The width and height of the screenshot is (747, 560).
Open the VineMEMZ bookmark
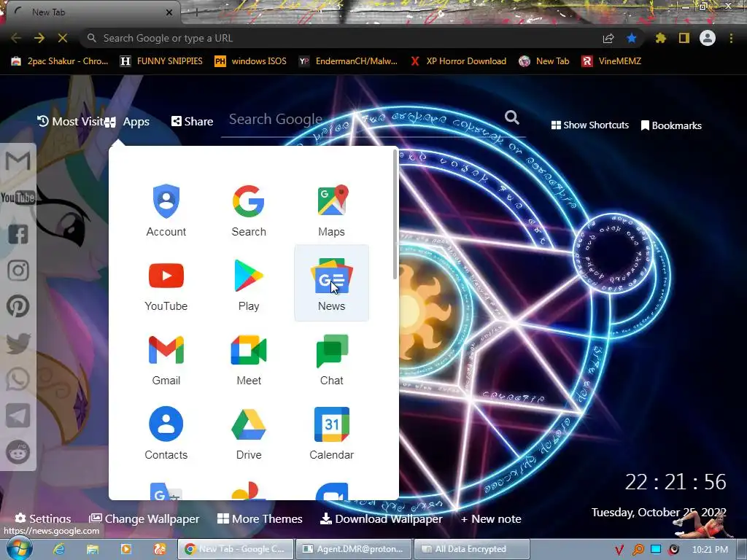click(612, 61)
